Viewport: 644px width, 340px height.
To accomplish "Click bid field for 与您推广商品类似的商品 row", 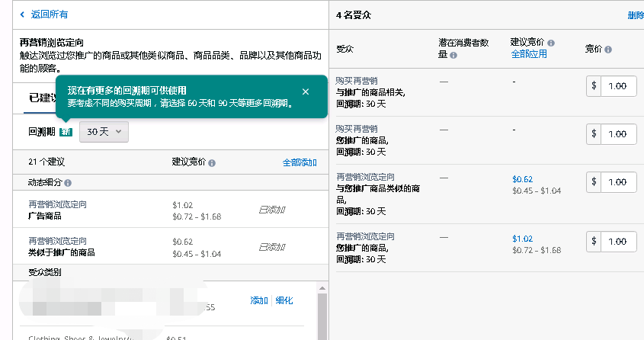I will [619, 182].
